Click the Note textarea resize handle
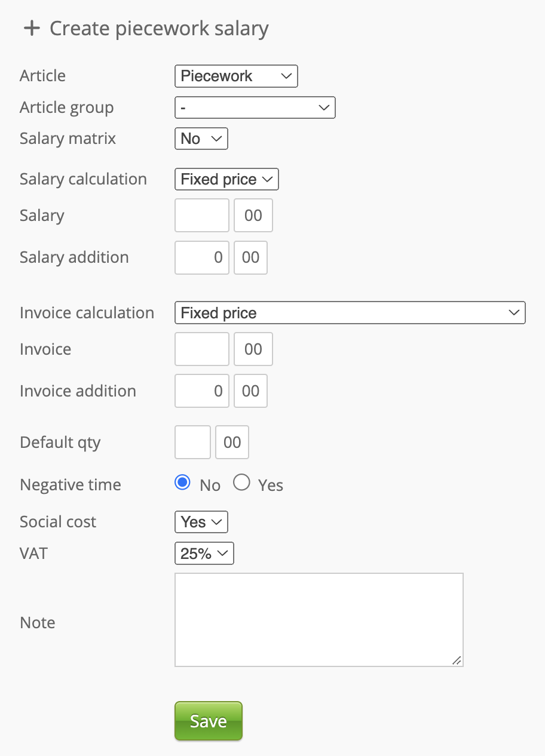This screenshot has height=756, width=545. (457, 660)
